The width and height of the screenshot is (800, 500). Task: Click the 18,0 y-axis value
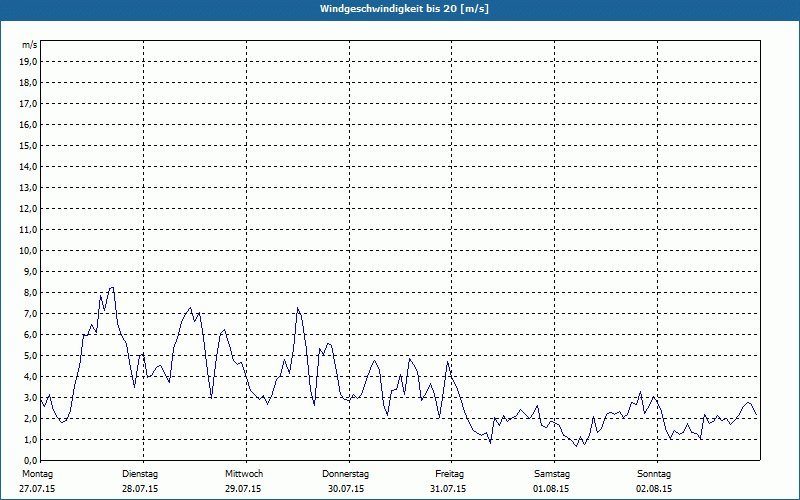[x=28, y=83]
